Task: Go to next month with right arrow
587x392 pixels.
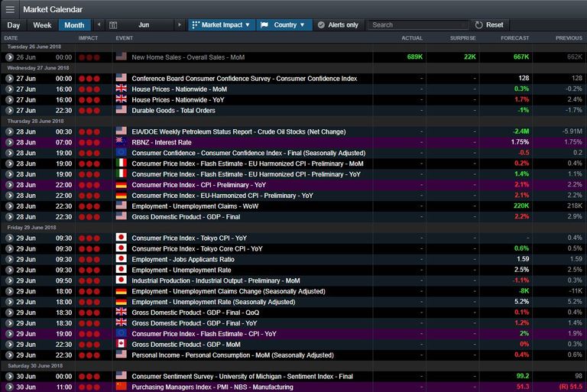Action: point(180,24)
